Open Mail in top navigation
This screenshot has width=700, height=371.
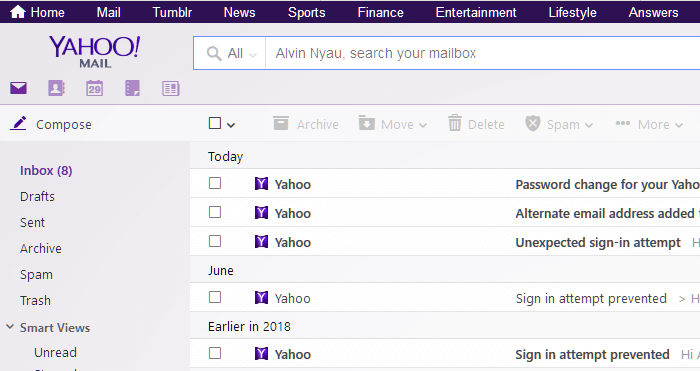(x=108, y=13)
